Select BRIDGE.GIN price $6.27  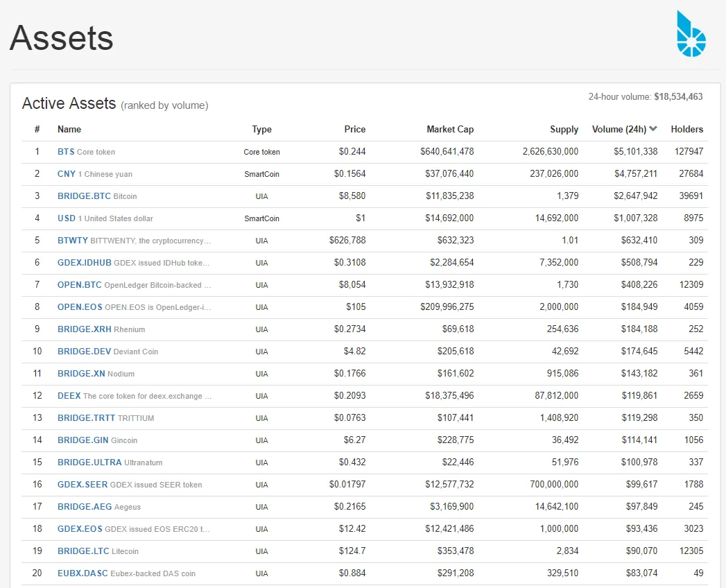coord(354,440)
